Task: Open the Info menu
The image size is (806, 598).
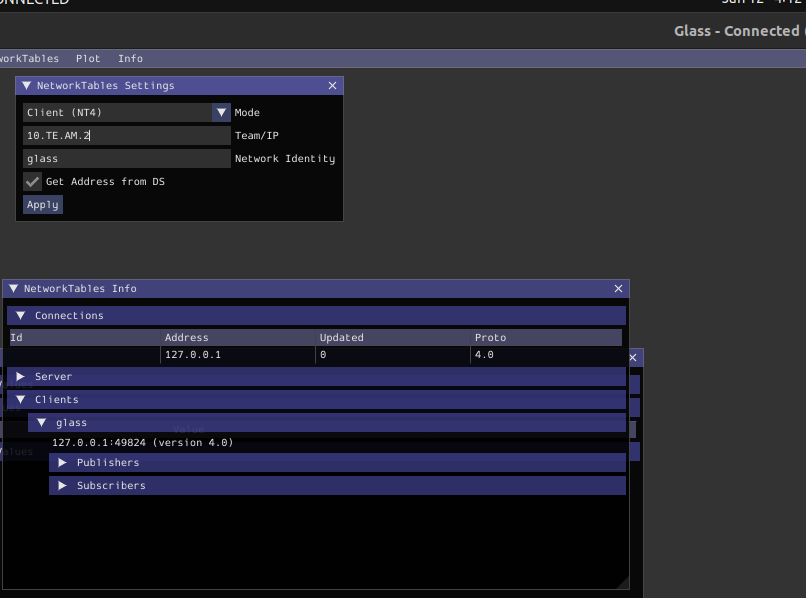Action: point(130,59)
